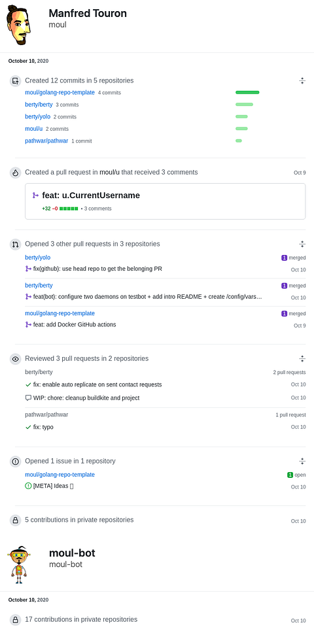
Task: Click the lock icon beside 5 contributions
Action: click(x=15, y=520)
